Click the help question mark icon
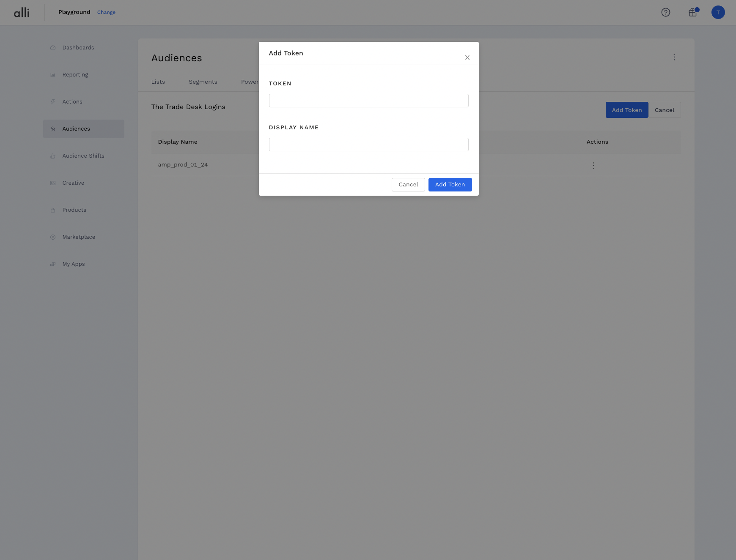This screenshot has width=736, height=560. pyautogui.click(x=666, y=12)
